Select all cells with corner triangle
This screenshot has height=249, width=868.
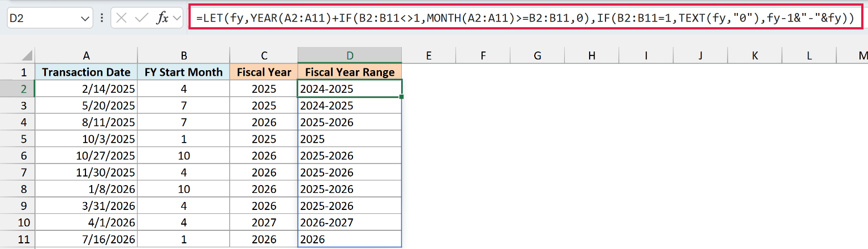click(x=27, y=55)
